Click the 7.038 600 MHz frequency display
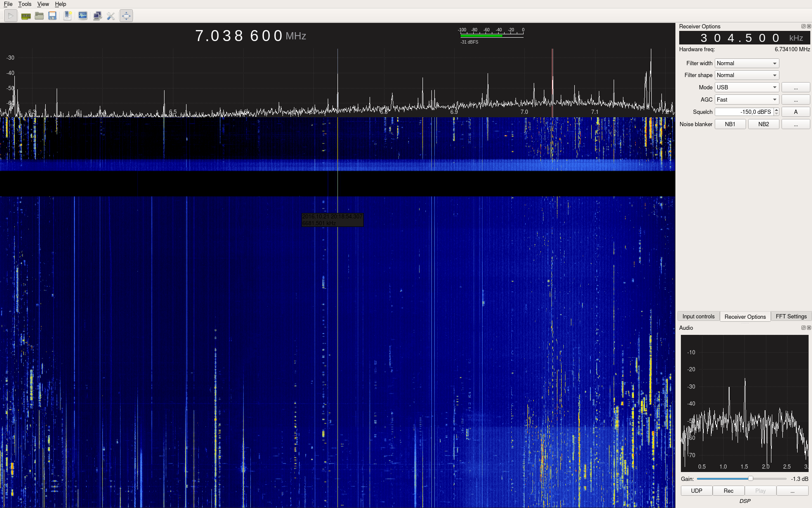 [250, 36]
